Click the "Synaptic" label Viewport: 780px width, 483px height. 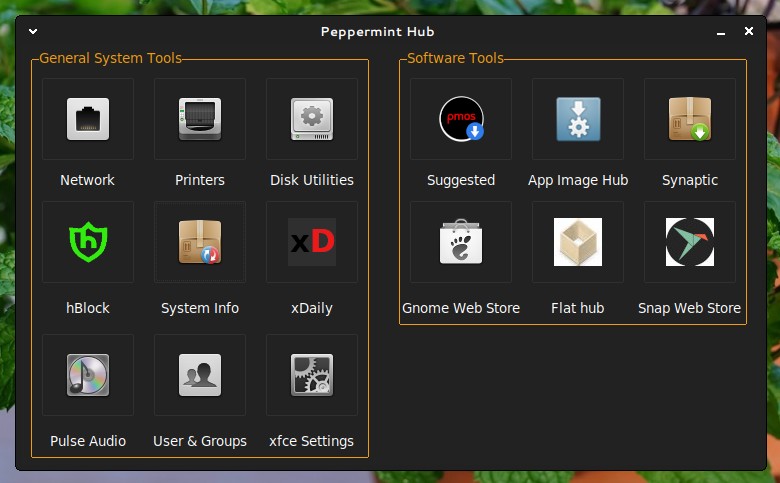click(690, 180)
